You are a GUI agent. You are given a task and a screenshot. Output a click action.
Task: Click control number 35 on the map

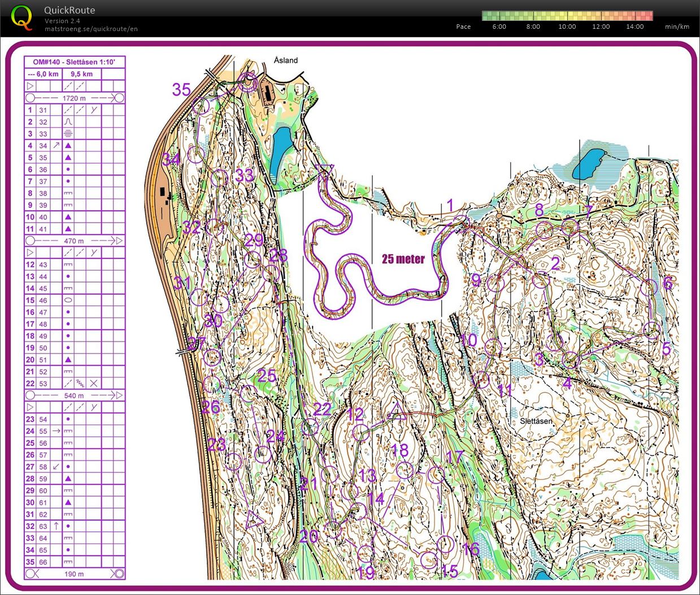pos(181,90)
